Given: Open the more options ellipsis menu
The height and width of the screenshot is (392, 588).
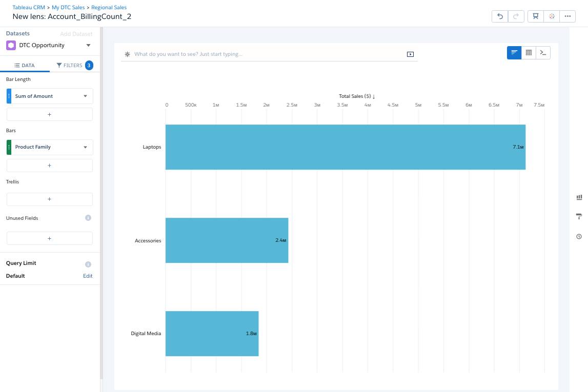Looking at the screenshot, I should (568, 16).
